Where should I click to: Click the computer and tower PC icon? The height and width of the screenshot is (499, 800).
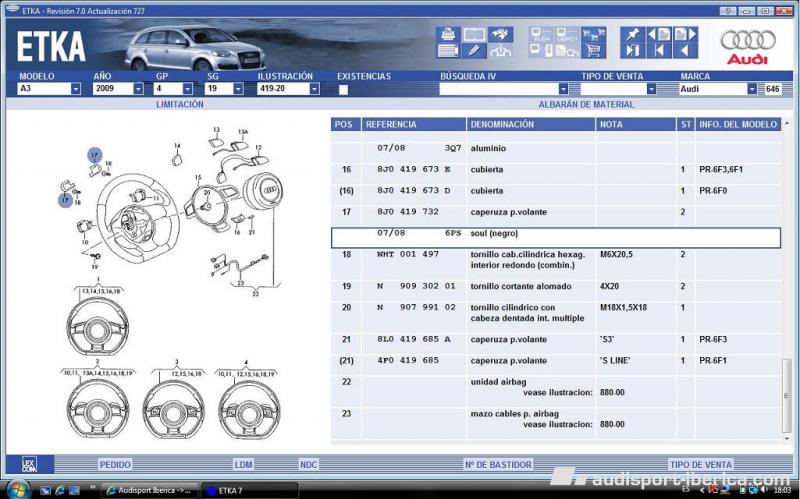541,51
